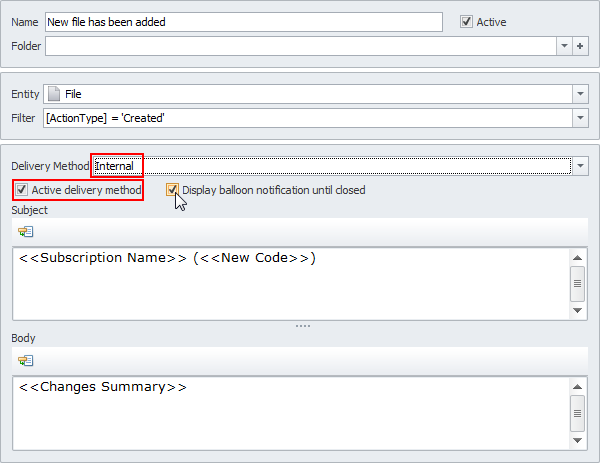Click the Subject scrollbar thumb
Image resolution: width=600 pixels, height=463 pixels.
pos(577,284)
